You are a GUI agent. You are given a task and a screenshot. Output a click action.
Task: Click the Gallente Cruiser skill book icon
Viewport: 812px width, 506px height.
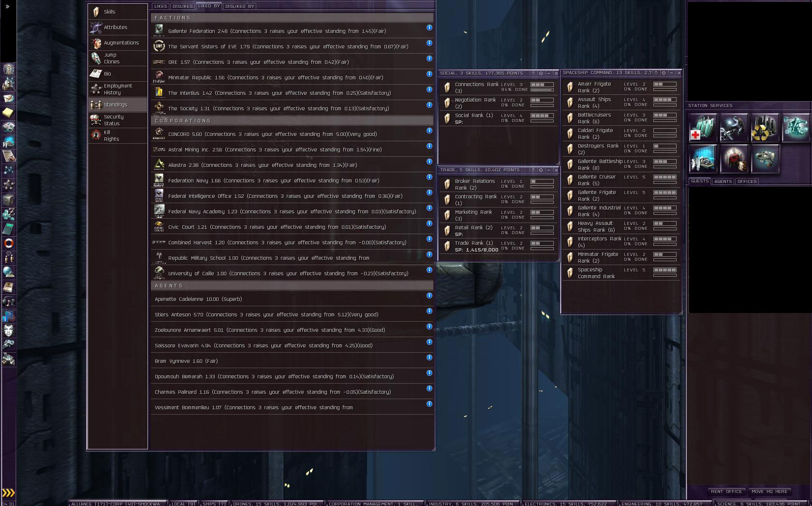[x=570, y=180]
